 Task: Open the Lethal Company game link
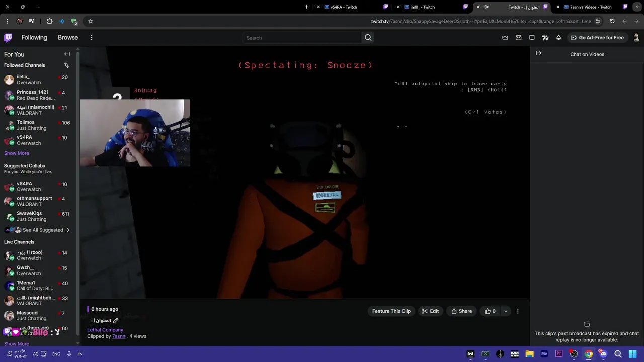(x=105, y=330)
